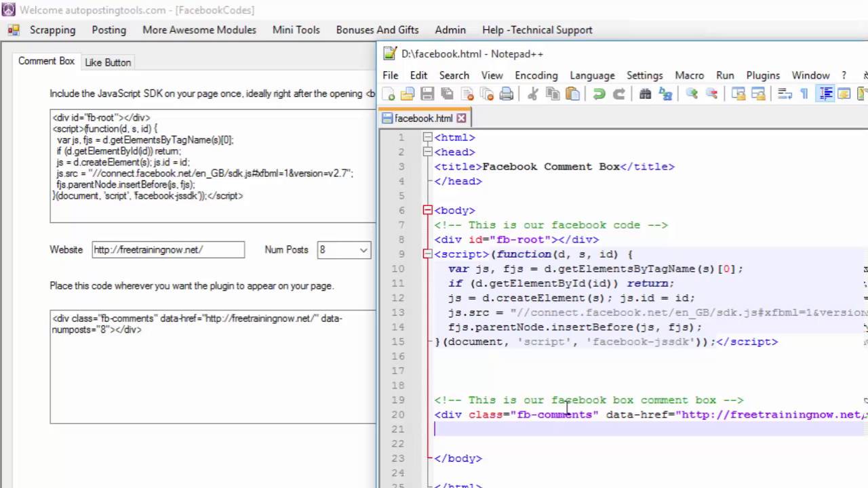
Task: Click the Synchronize vertical scrolling icon
Action: click(x=738, y=94)
